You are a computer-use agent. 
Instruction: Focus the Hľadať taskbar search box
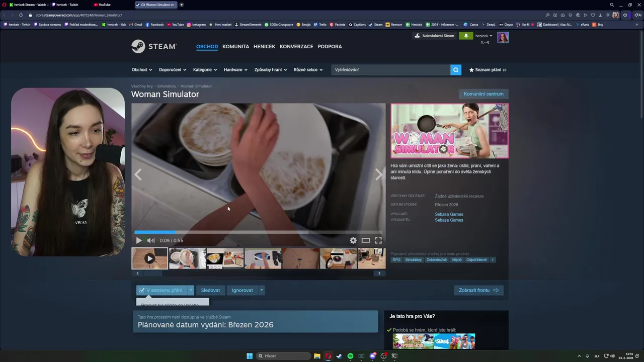pyautogui.click(x=283, y=356)
